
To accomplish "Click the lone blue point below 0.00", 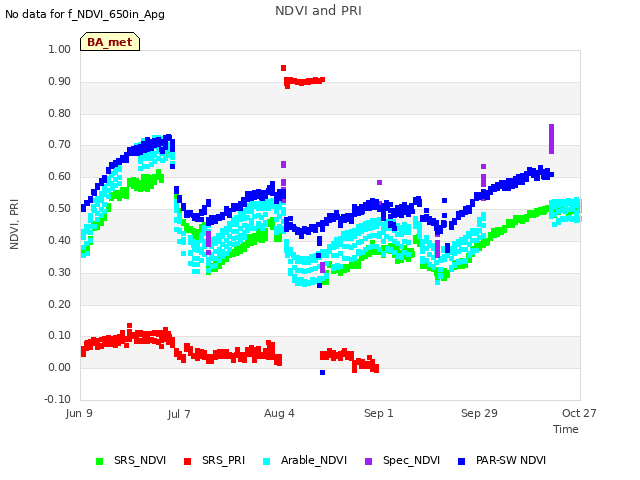I will (322, 373).
